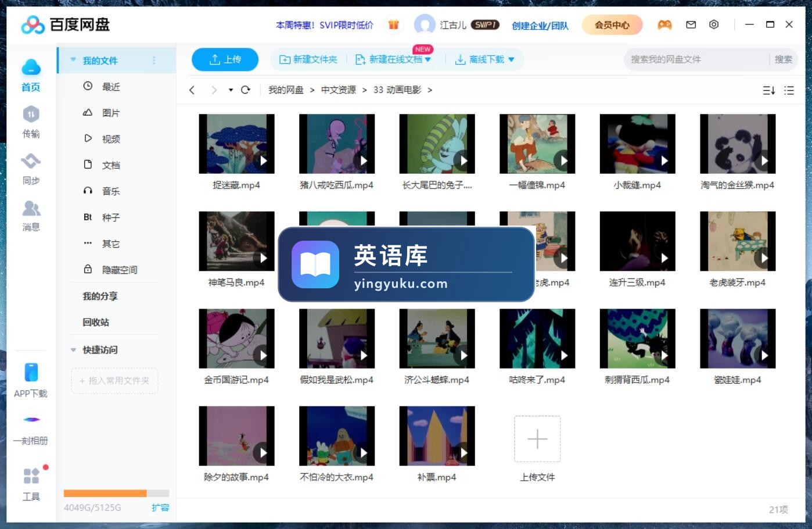
Task: Click the gift promotion icon
Action: tap(393, 24)
